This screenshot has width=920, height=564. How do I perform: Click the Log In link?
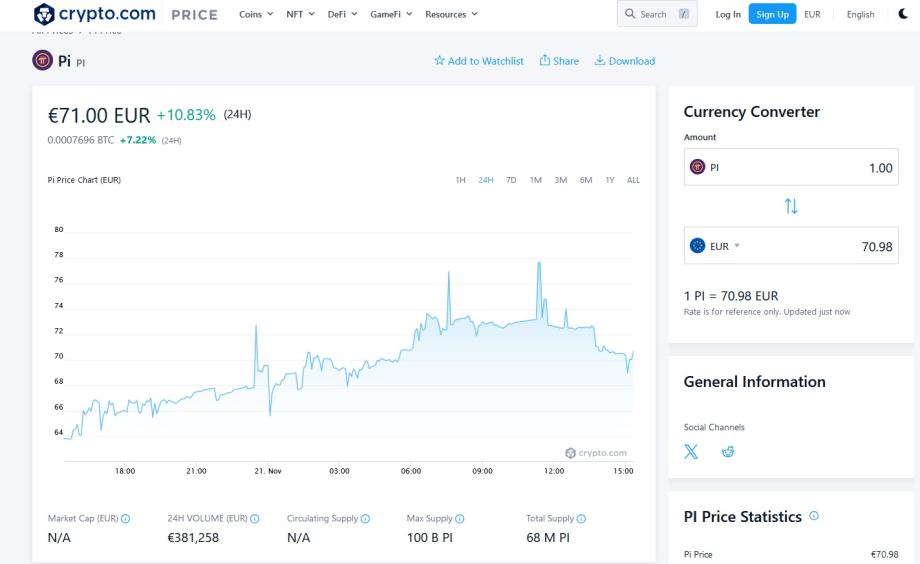coord(728,14)
